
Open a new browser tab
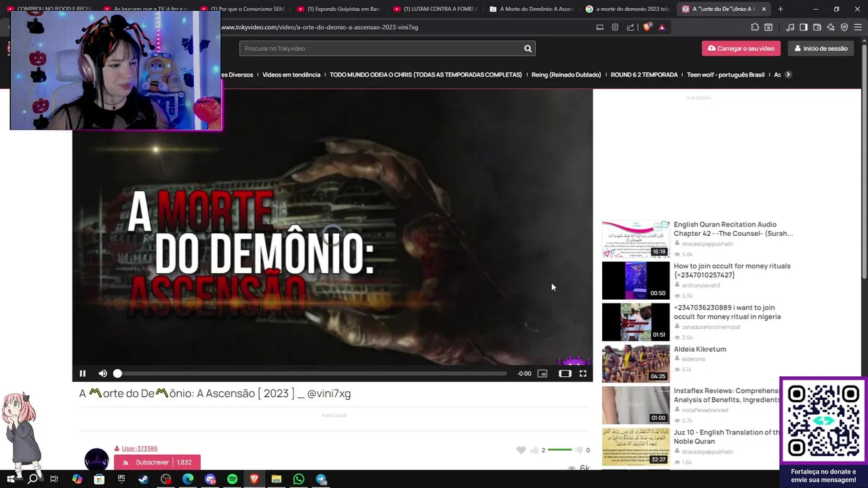click(781, 9)
